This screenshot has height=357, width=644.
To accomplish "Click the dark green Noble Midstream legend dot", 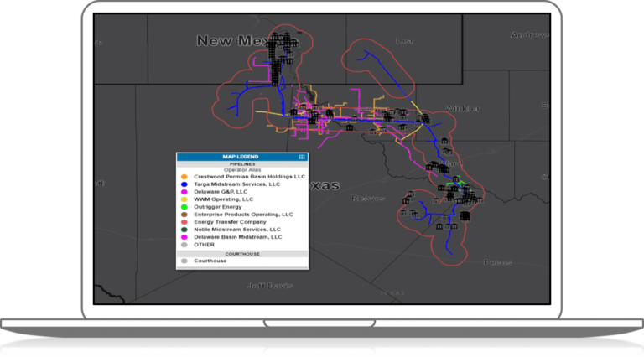I will (x=184, y=230).
